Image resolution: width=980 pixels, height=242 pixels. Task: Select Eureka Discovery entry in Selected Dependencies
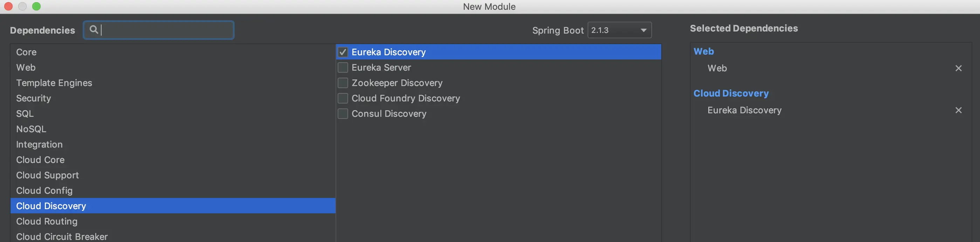744,110
